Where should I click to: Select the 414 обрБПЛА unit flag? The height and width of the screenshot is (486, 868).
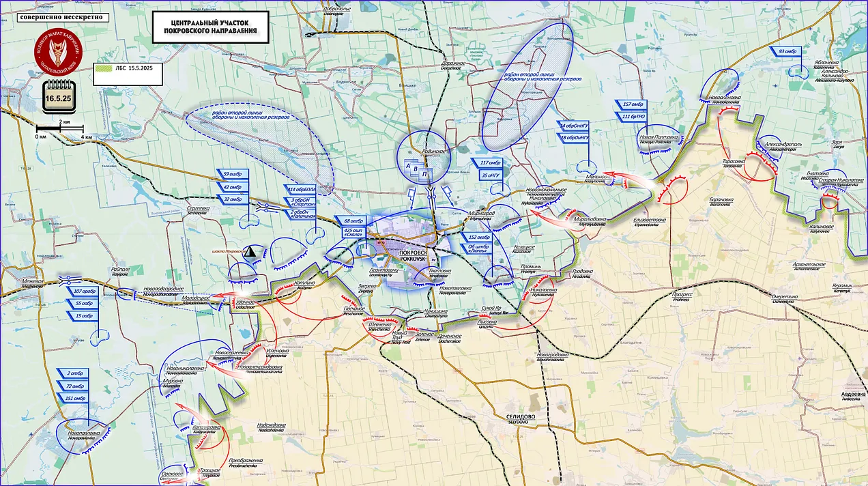[299, 188]
